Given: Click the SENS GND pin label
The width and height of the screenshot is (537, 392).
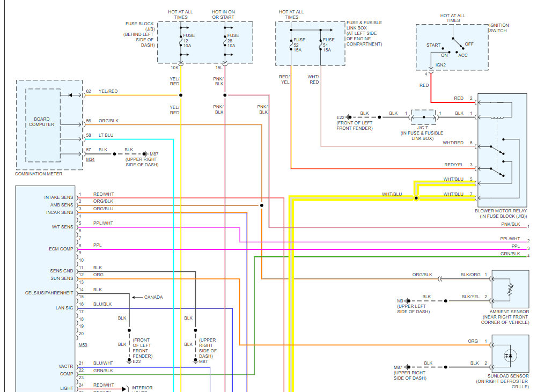Looking at the screenshot, I should [62, 271].
